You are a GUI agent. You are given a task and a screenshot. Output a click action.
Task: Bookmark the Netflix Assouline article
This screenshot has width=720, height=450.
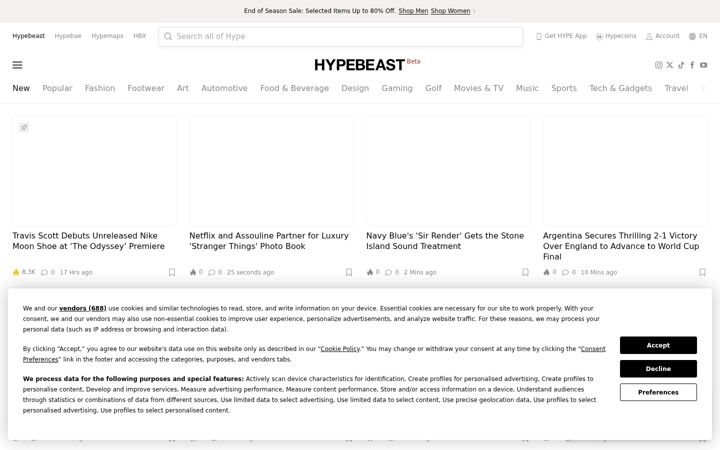(349, 272)
